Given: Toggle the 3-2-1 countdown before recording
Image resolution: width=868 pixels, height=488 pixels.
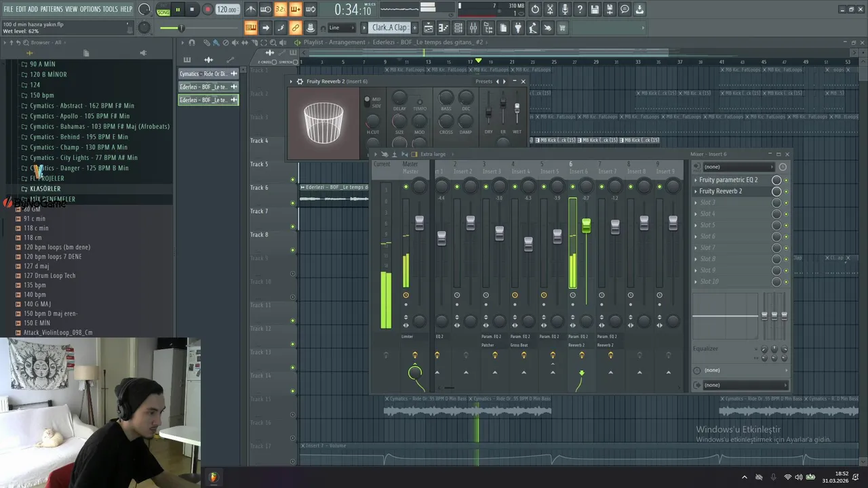Looking at the screenshot, I should pos(281,9).
